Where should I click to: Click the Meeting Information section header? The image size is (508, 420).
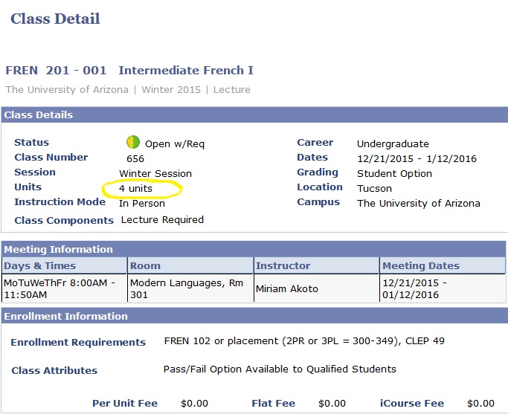[x=254, y=249]
